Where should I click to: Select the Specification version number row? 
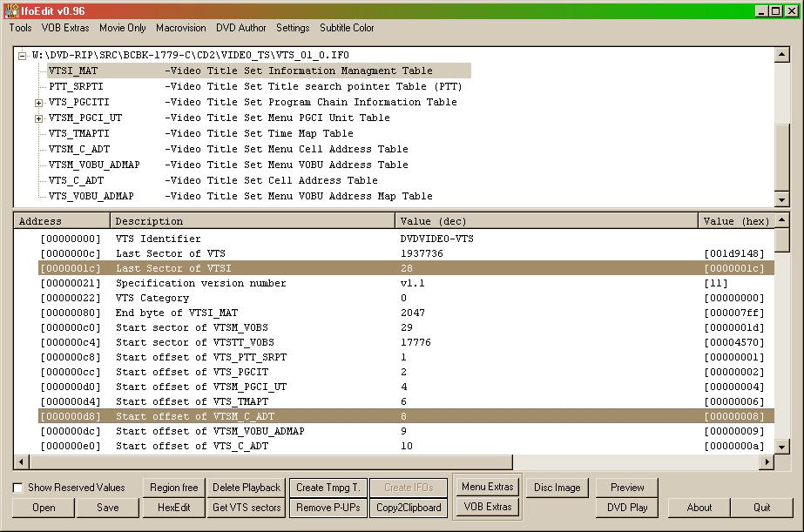coord(406,283)
